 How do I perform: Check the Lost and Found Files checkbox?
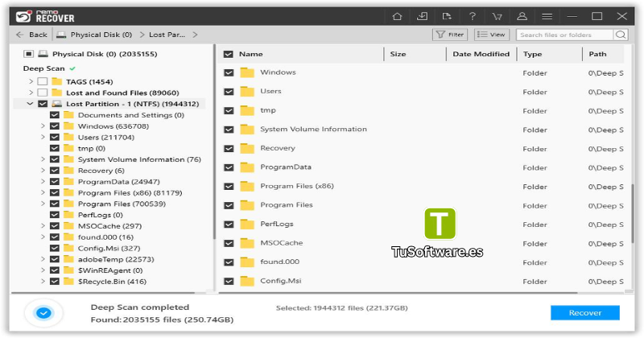(x=43, y=93)
